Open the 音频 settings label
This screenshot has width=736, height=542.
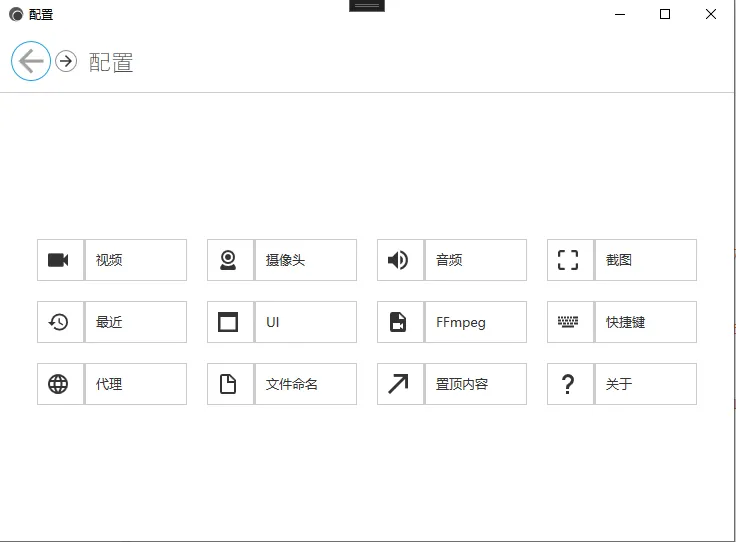[x=449, y=260]
